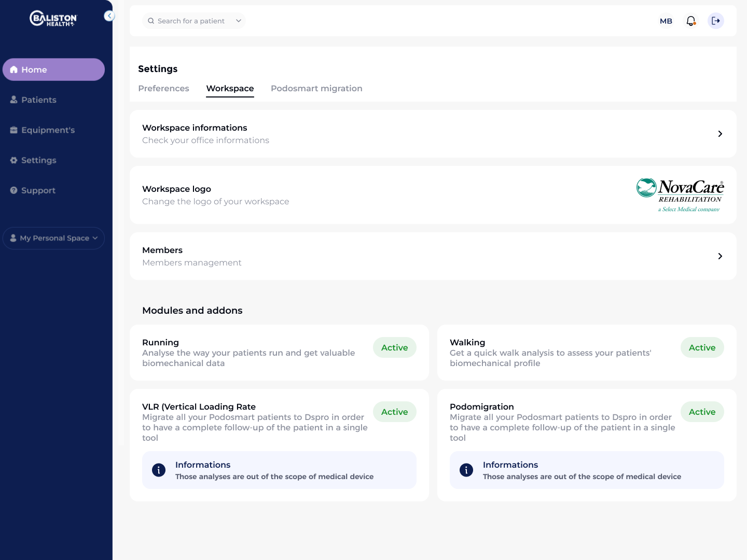Toggle the Running module Active badge
Screen dimensions: 747x560
click(394, 347)
